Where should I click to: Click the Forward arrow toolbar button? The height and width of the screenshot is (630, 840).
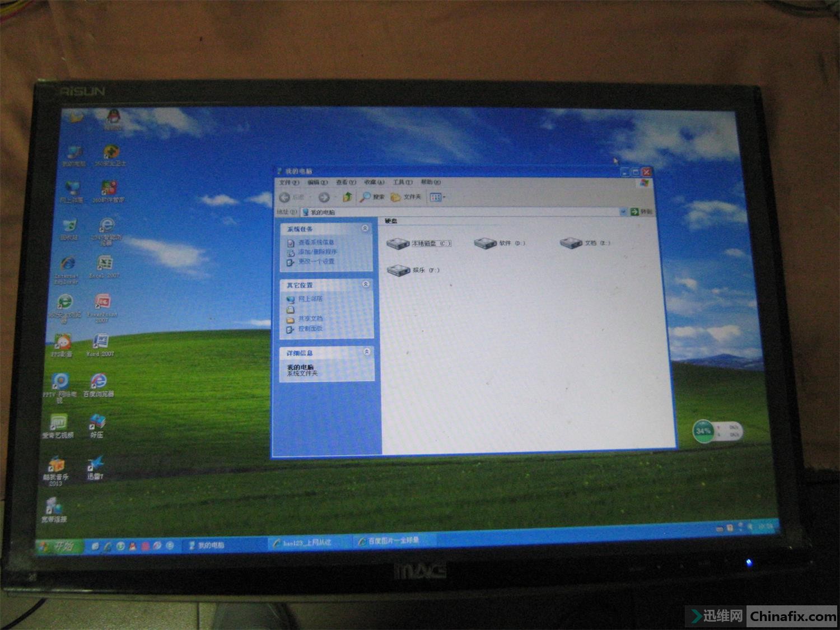point(324,197)
